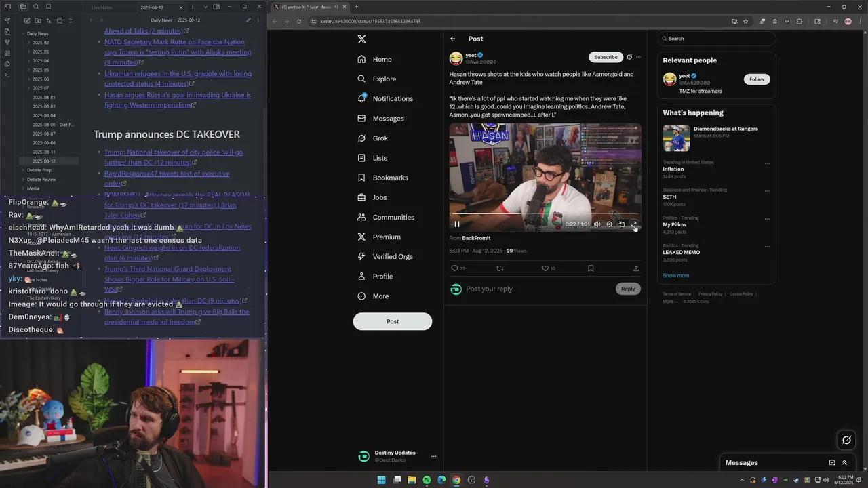Click the Reply button
Viewport: 868px width, 488px height.
(x=628, y=289)
